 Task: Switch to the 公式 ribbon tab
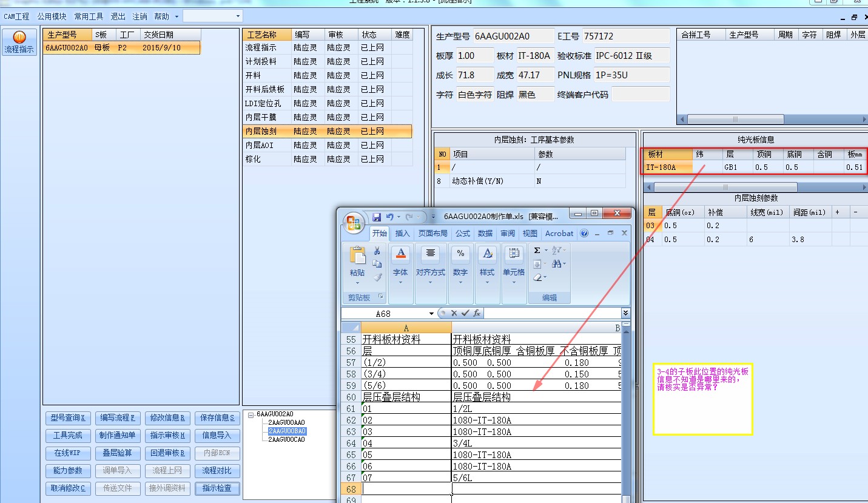(x=463, y=234)
